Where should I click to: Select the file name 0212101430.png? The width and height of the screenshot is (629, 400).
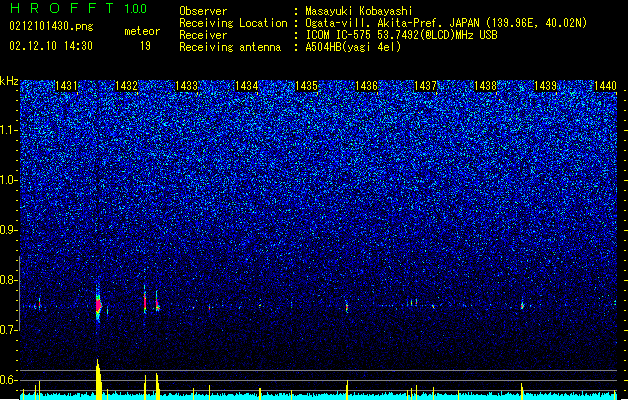click(x=51, y=26)
